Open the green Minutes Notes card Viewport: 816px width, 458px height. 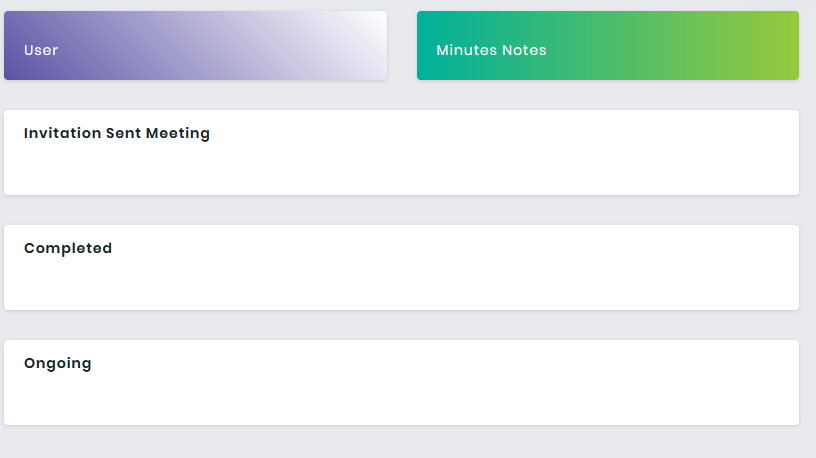[x=608, y=46]
